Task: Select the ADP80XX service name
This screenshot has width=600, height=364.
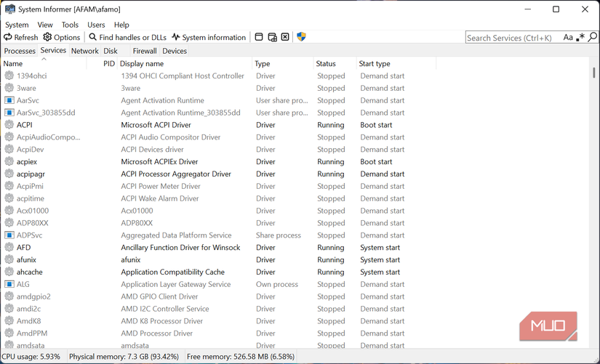Action: 33,223
